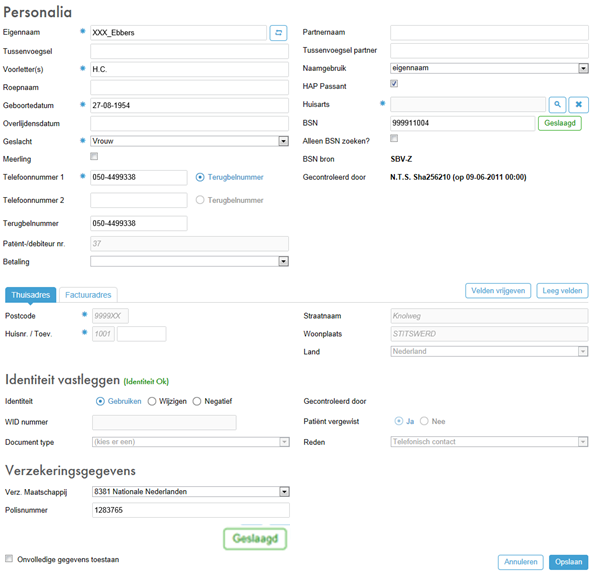Click the large Geslaagd button below Polisnummer
This screenshot has width=597, height=575.
coord(255,539)
